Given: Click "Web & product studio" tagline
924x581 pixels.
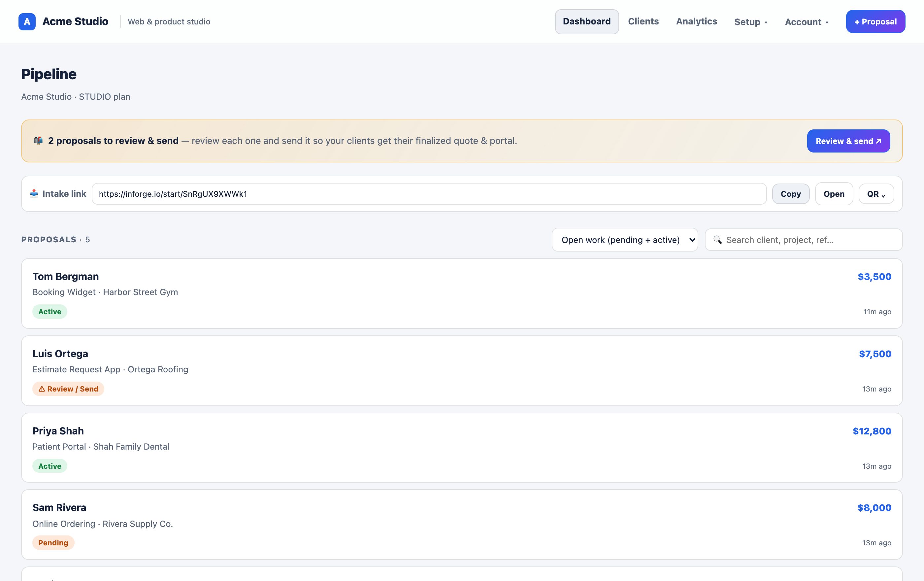Looking at the screenshot, I should [x=169, y=22].
